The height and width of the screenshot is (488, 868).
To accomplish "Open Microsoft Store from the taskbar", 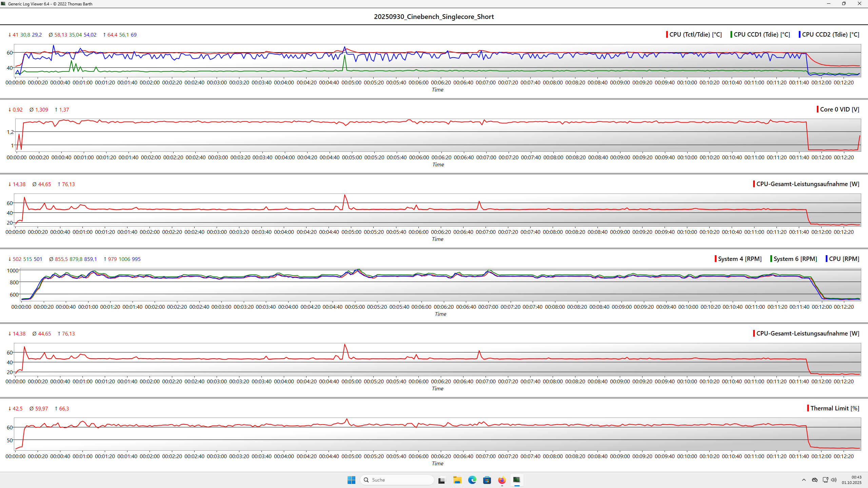I will (x=487, y=480).
